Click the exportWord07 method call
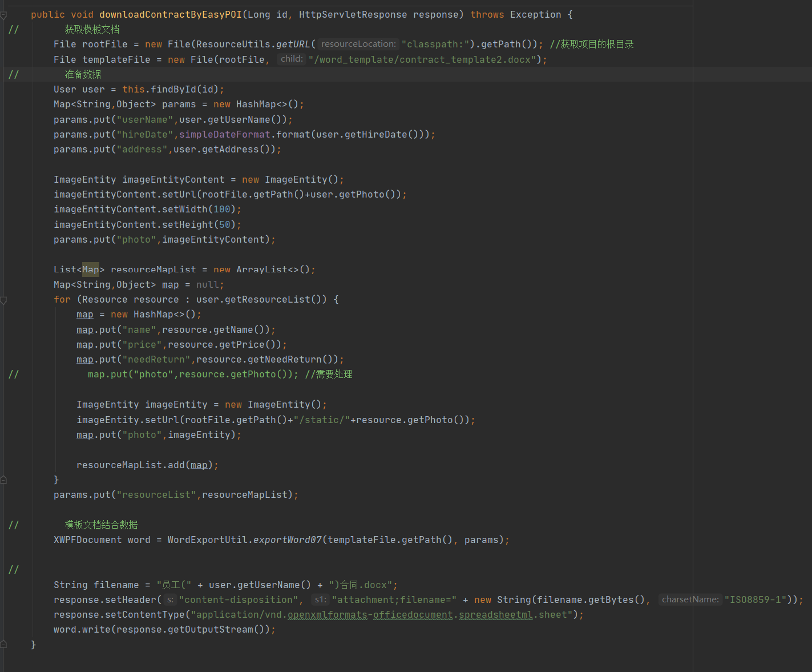This screenshot has height=672, width=812. click(x=288, y=540)
